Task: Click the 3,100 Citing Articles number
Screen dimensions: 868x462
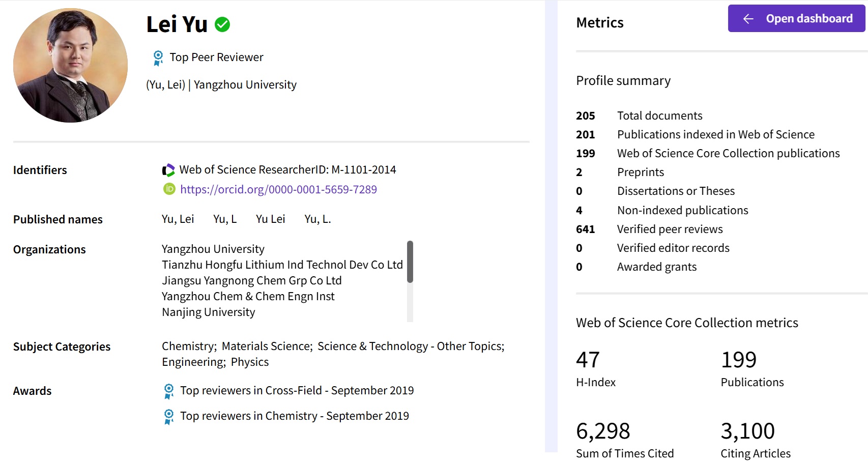Action: 747,431
